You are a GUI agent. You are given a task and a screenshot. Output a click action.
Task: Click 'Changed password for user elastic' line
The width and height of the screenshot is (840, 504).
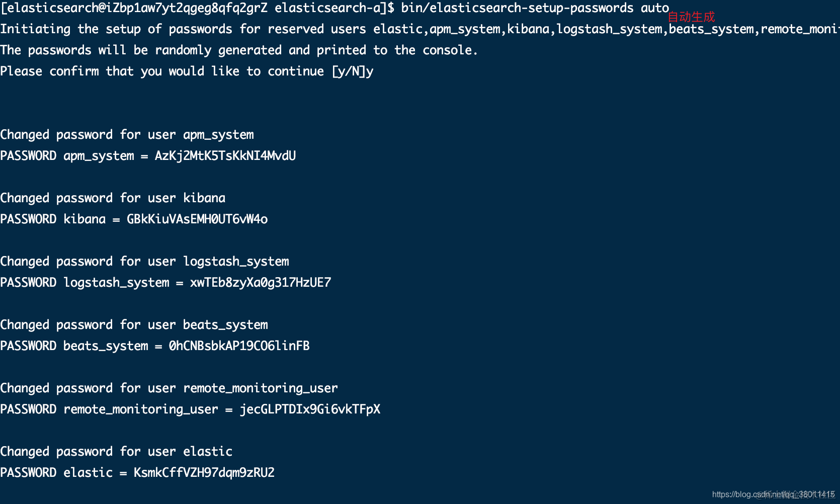[x=116, y=452]
